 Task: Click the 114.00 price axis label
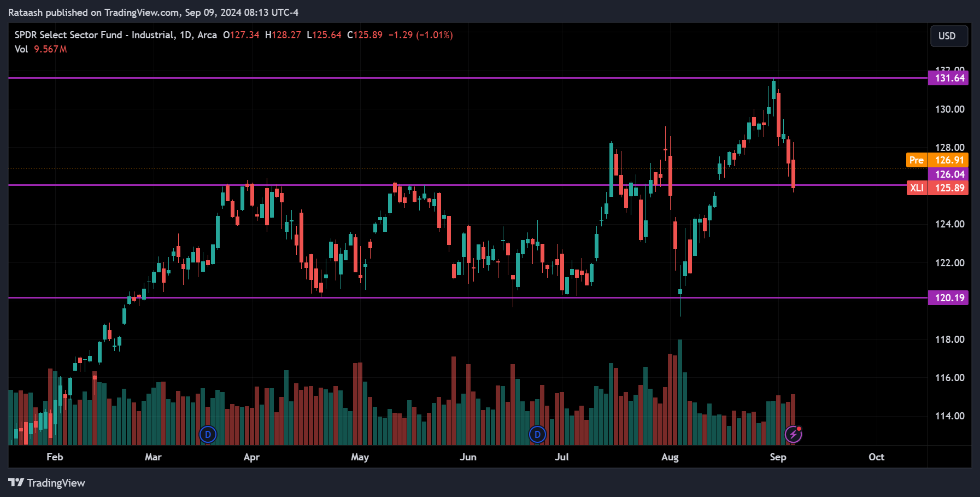949,416
